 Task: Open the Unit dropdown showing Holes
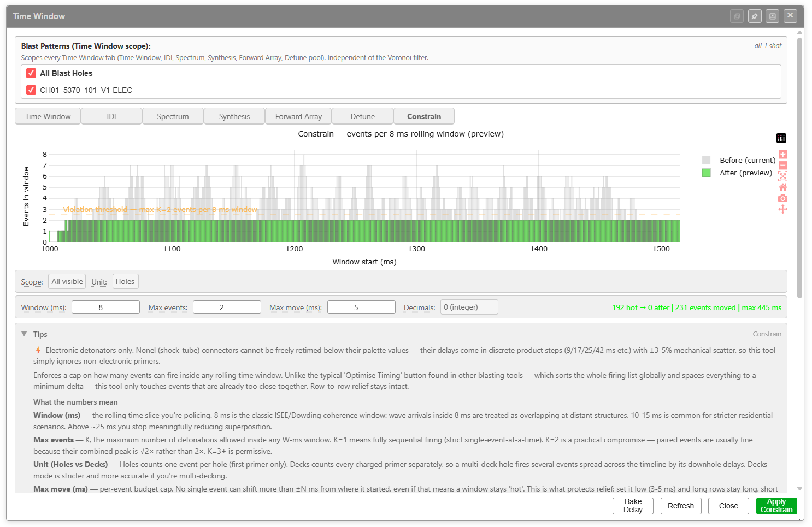(x=125, y=281)
